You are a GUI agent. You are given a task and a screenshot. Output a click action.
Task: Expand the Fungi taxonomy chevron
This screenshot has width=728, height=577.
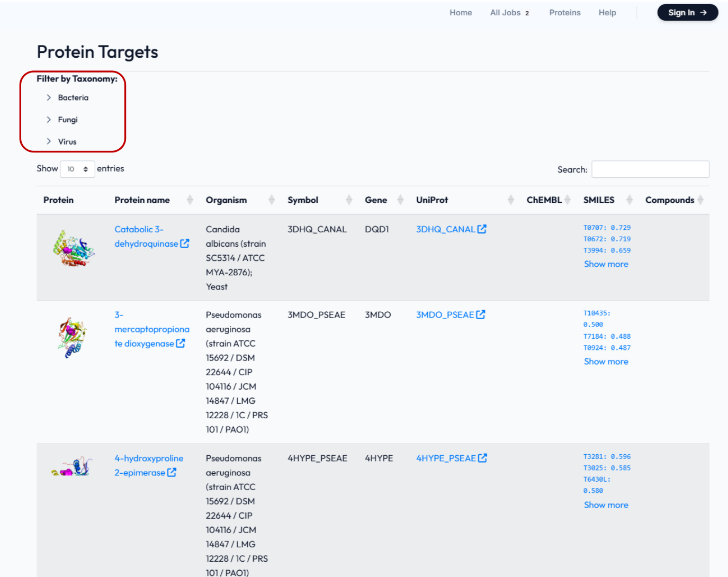click(x=49, y=120)
